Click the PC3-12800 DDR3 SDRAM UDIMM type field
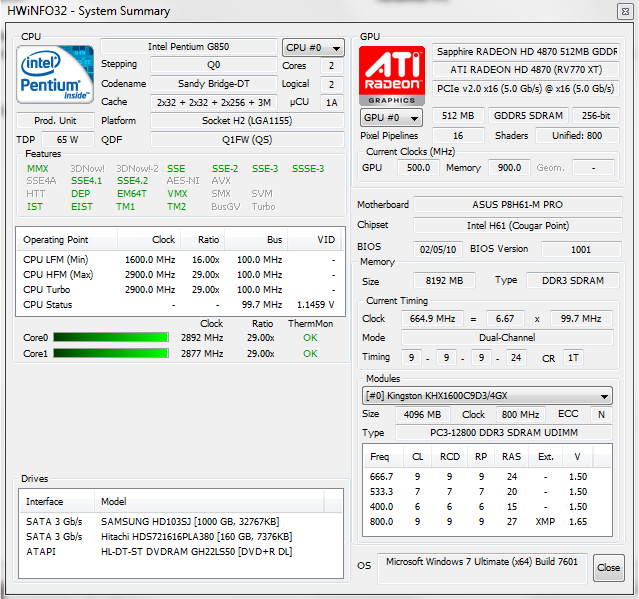The width and height of the screenshot is (639, 599). pyautogui.click(x=504, y=432)
